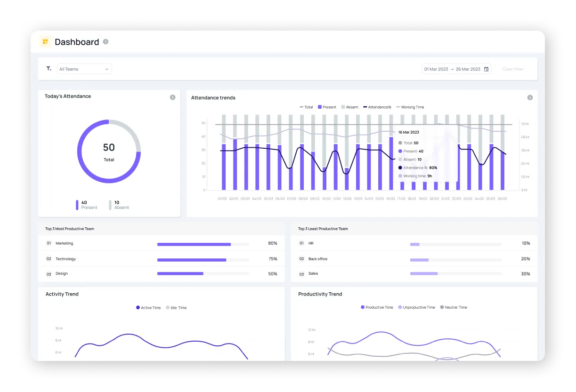This screenshot has width=576, height=392.
Task: Click the filter funnel icon
Action: [49, 68]
